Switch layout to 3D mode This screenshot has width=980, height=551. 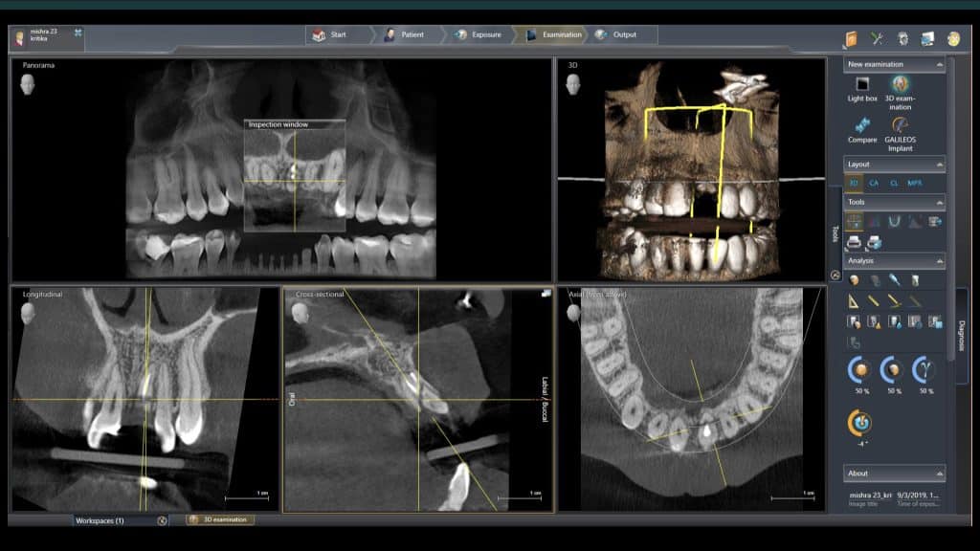coord(854,183)
